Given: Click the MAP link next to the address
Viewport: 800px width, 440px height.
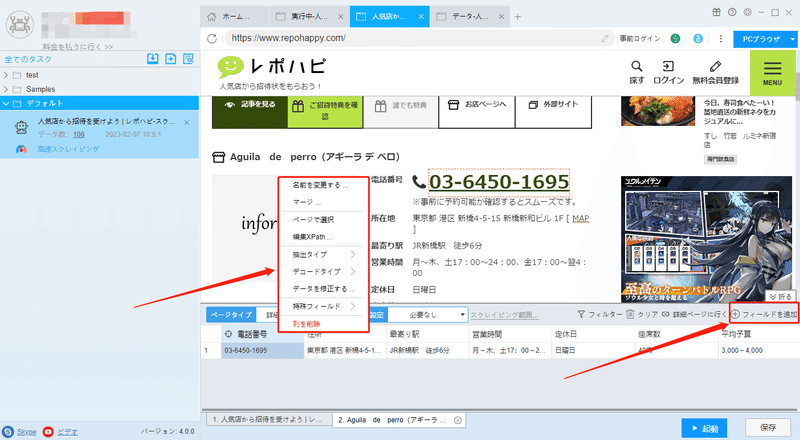Looking at the screenshot, I should coord(581,218).
